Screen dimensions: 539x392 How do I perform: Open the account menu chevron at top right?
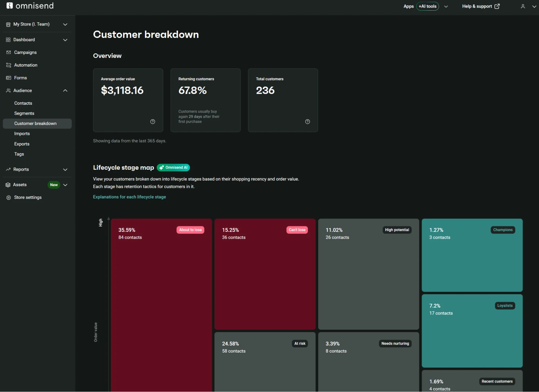point(534,6)
